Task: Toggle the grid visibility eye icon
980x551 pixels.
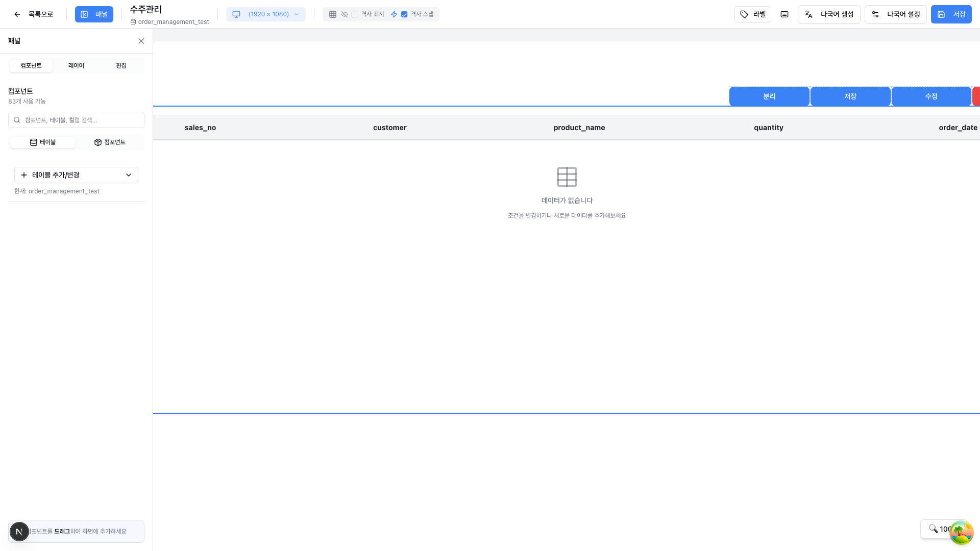Action: coord(345,14)
